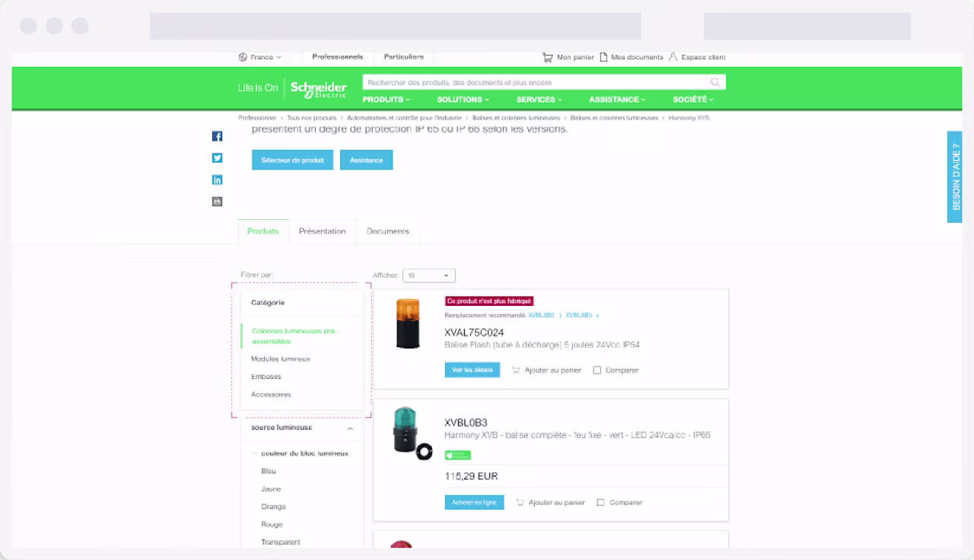Go to Tous nos produits breadcrumb

point(312,119)
